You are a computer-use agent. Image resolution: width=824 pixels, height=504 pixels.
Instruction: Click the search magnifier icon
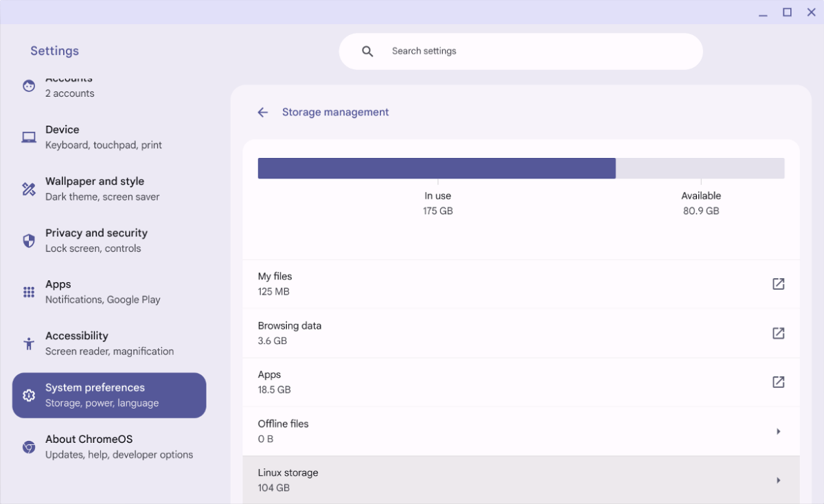coord(367,51)
